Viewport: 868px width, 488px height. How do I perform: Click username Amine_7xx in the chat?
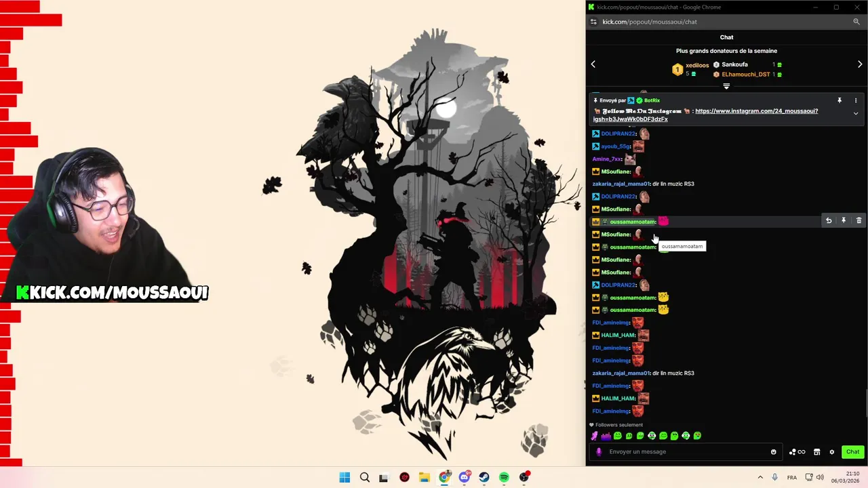point(607,159)
